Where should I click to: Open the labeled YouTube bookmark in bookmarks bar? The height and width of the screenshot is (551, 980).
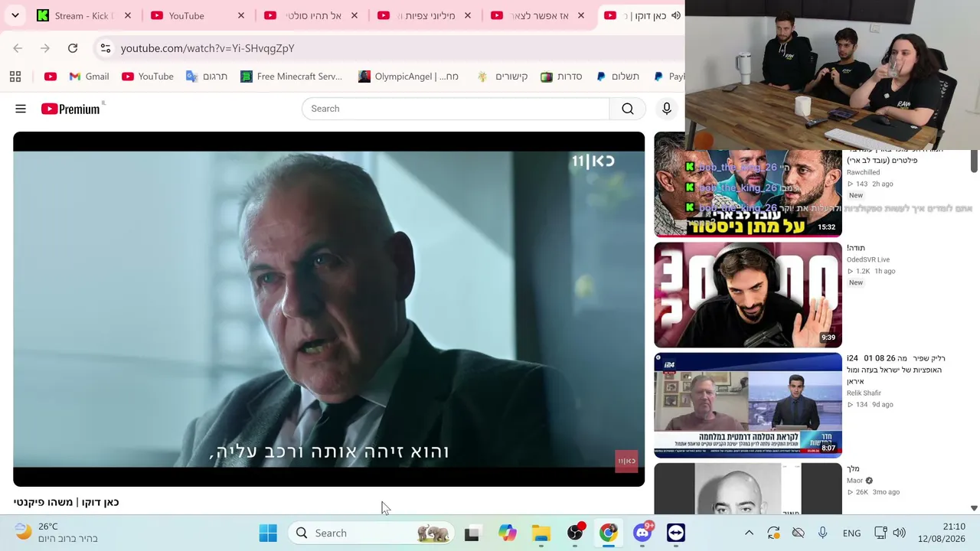point(148,77)
